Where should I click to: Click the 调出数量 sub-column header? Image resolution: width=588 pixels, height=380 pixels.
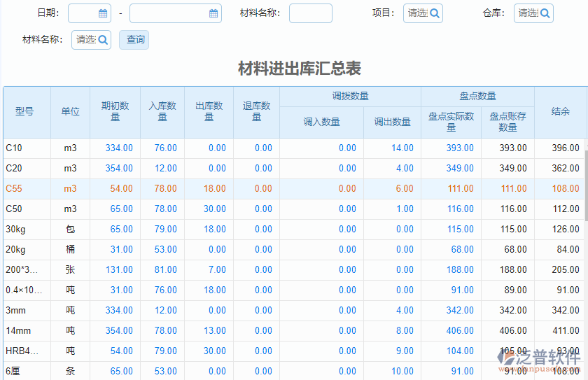click(392, 122)
